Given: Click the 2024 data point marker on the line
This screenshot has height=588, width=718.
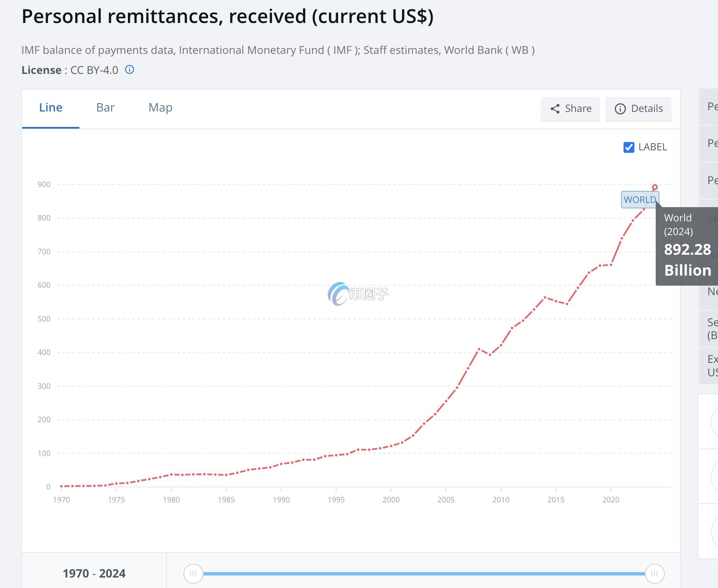Looking at the screenshot, I should pos(655,188).
